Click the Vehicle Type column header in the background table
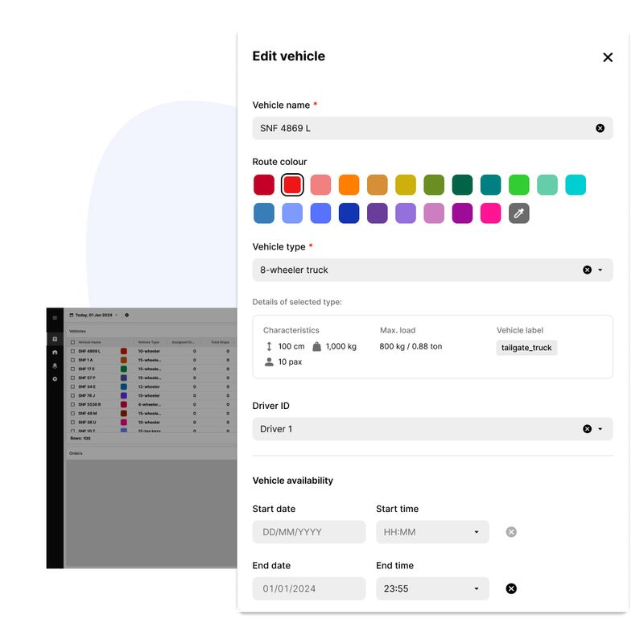644x644 pixels. [149, 342]
